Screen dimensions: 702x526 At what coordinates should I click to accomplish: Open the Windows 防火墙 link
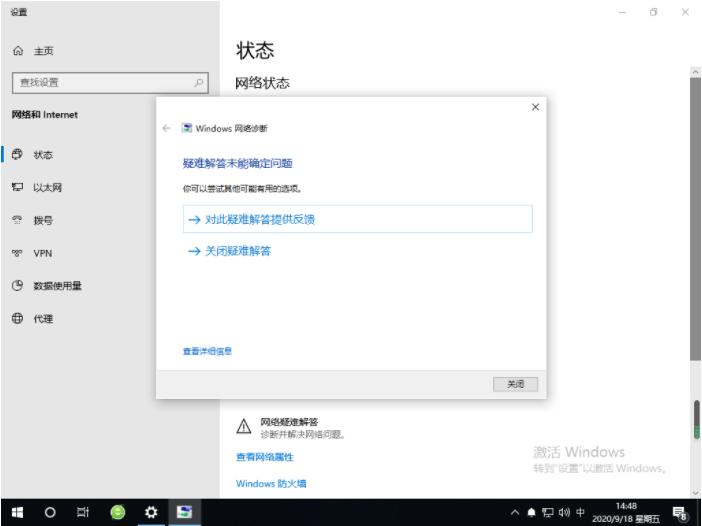[271, 484]
